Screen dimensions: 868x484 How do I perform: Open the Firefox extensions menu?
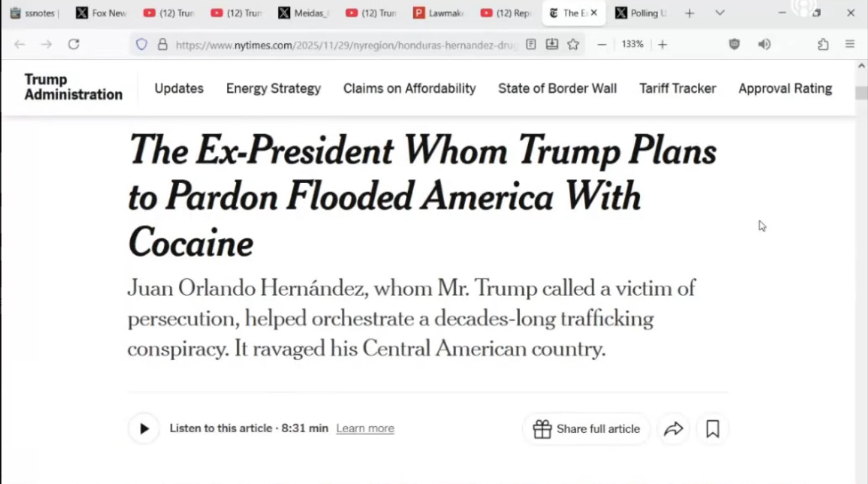(x=823, y=44)
